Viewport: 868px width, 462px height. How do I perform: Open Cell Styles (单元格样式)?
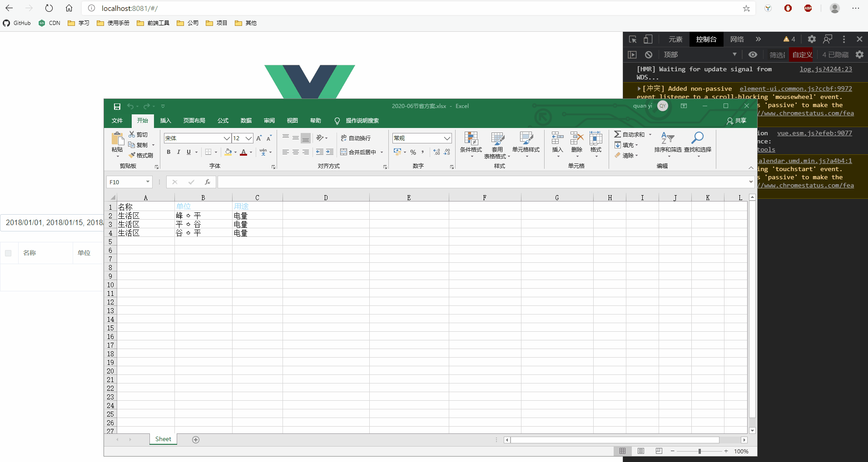coord(526,145)
